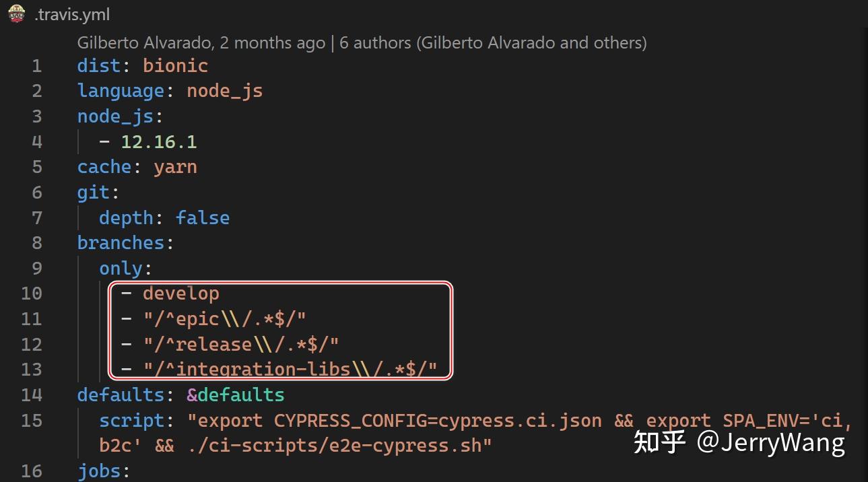Select the .travis.yml editor tab
The width and height of the screenshot is (868, 482).
(x=71, y=14)
